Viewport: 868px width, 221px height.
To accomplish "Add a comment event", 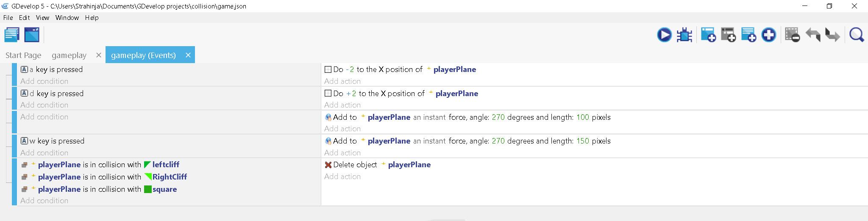I will pos(749,35).
